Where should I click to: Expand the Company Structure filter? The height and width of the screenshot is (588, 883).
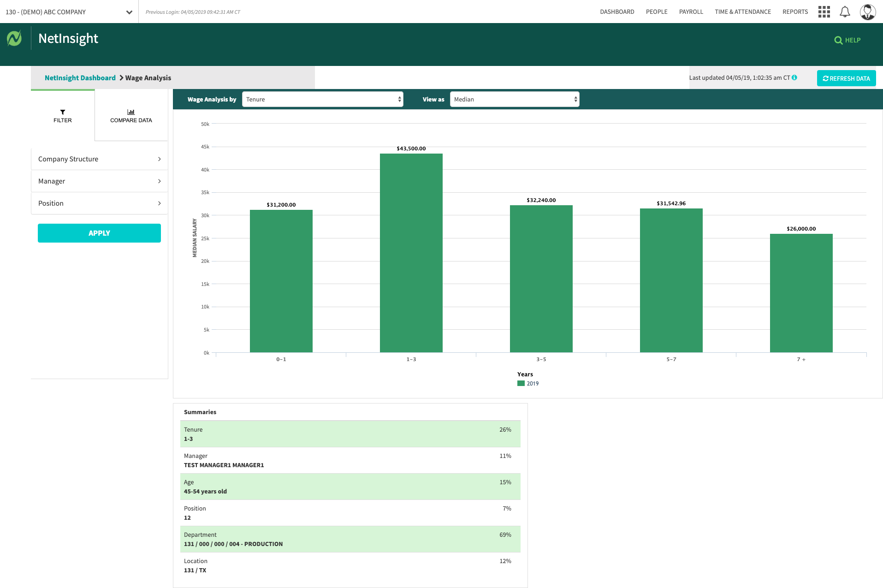(x=99, y=159)
